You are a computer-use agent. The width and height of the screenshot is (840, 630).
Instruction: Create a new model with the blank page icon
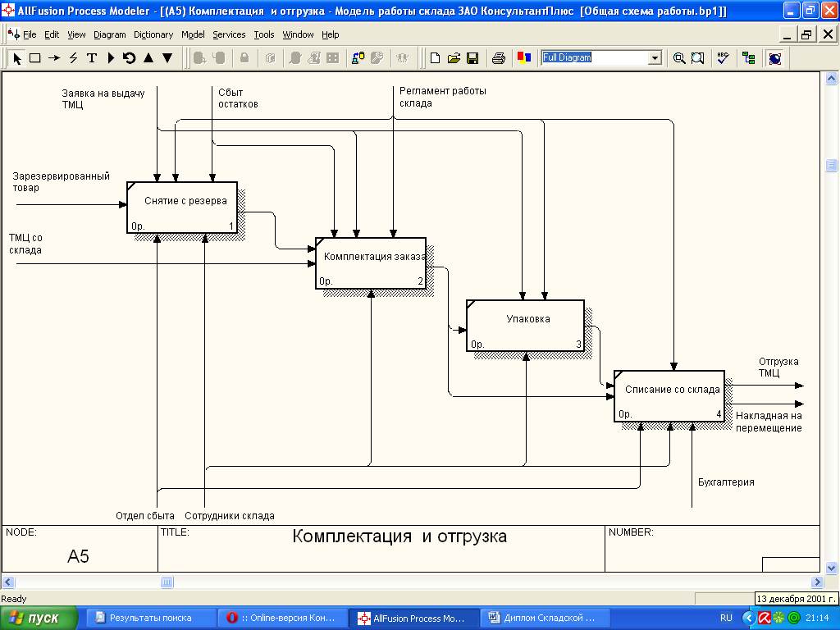(x=435, y=58)
